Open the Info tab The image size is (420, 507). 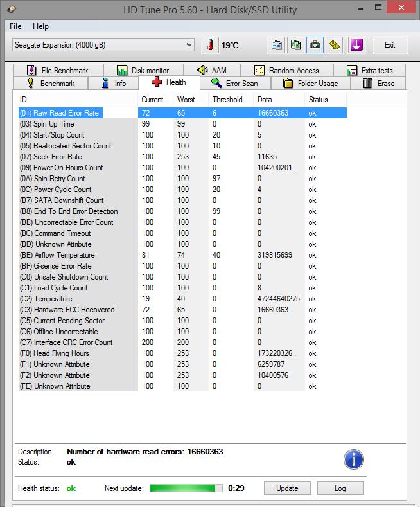[114, 83]
